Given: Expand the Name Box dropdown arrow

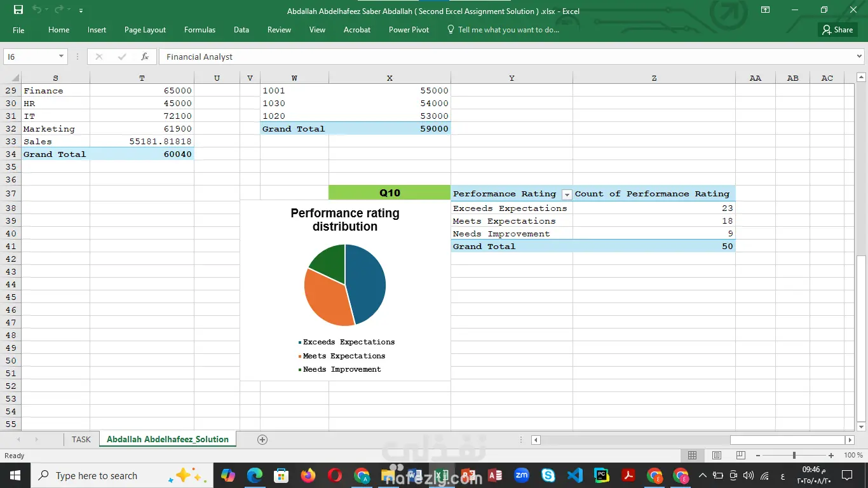Looking at the screenshot, I should coord(61,57).
